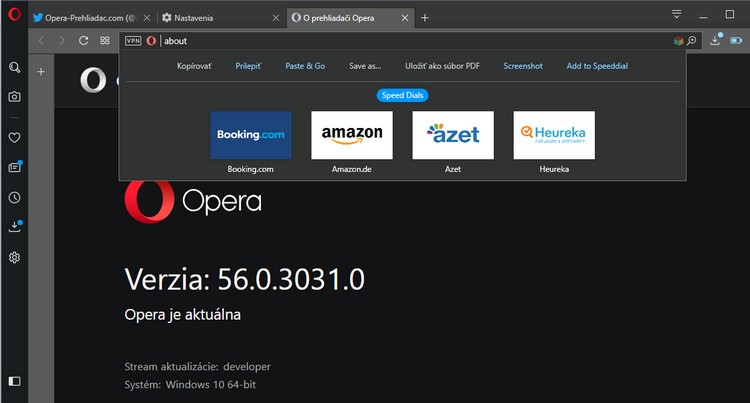
Task: Open the tab menu icon in title bar
Action: [676, 14]
